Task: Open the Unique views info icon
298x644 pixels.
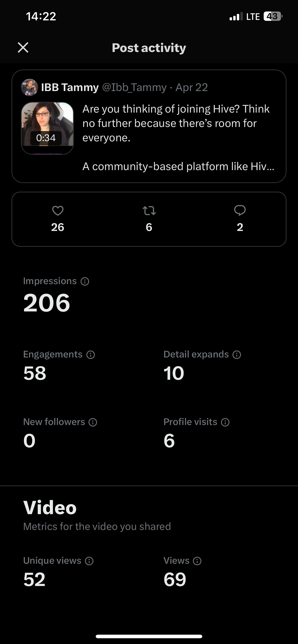Action: [89, 561]
